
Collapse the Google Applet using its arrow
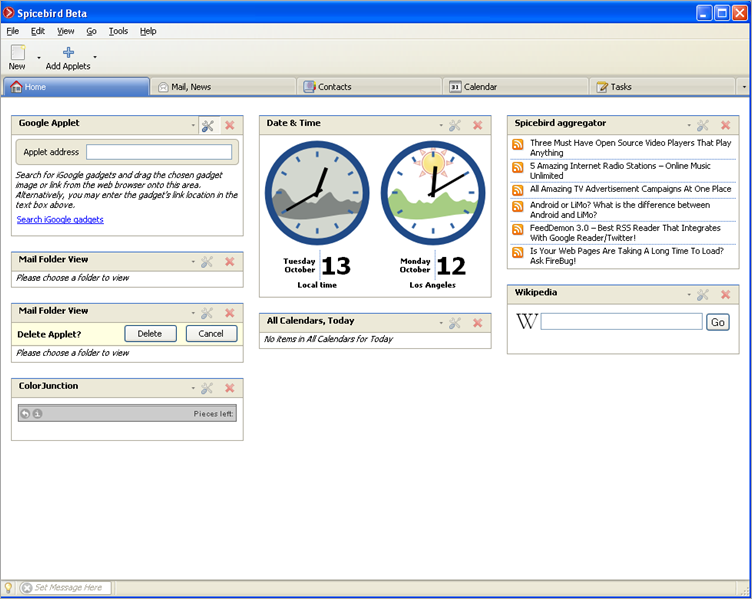coord(193,126)
